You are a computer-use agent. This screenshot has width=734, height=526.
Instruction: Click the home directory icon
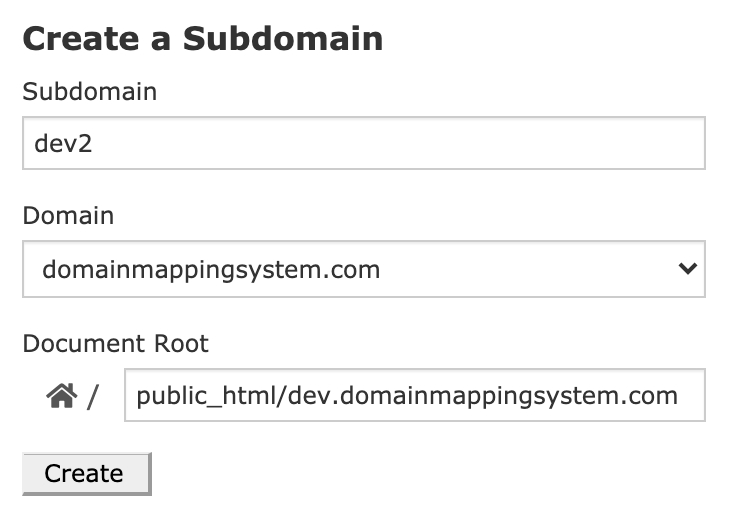(x=62, y=397)
